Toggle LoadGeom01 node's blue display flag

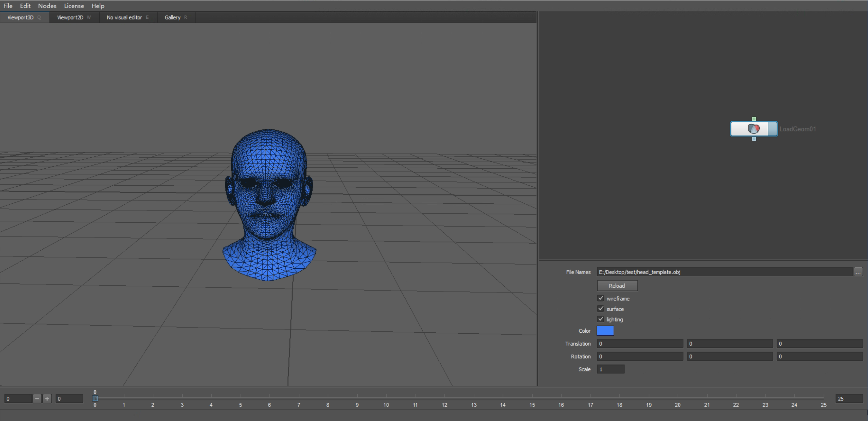772,129
